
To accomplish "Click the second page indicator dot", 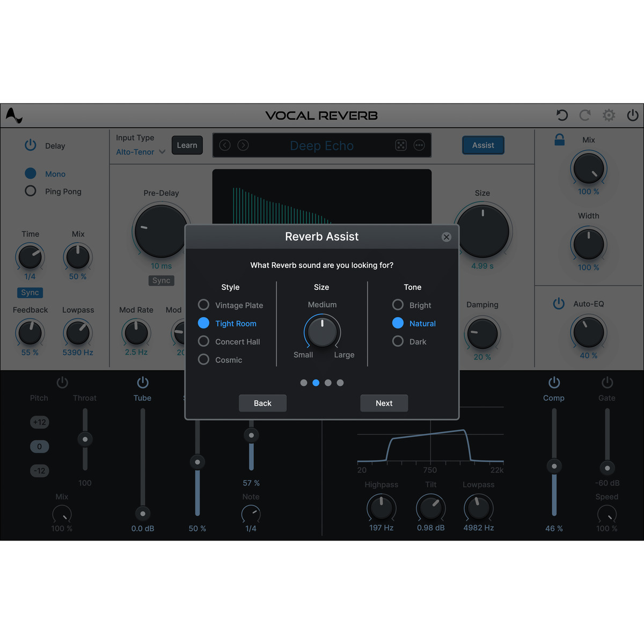I will pyautogui.click(x=316, y=383).
